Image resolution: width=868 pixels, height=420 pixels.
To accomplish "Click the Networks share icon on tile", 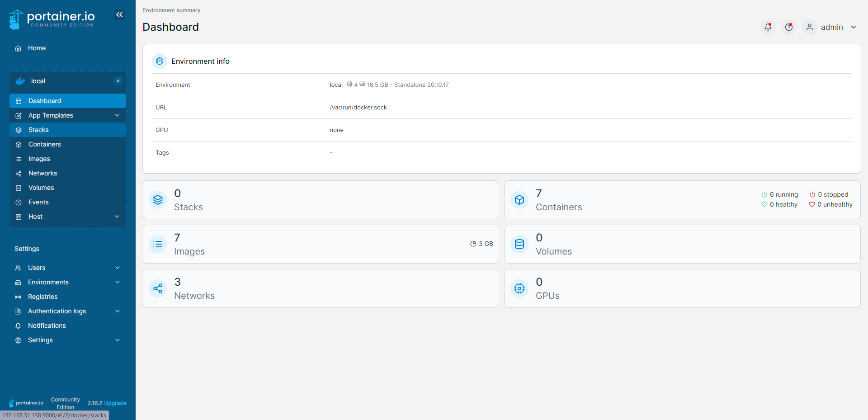I will (158, 288).
